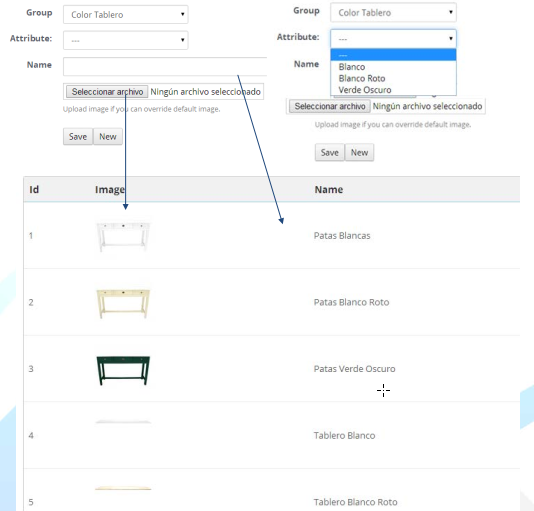Click right 'Seleccionar archivo' file button
The width and height of the screenshot is (534, 511).
(x=330, y=106)
